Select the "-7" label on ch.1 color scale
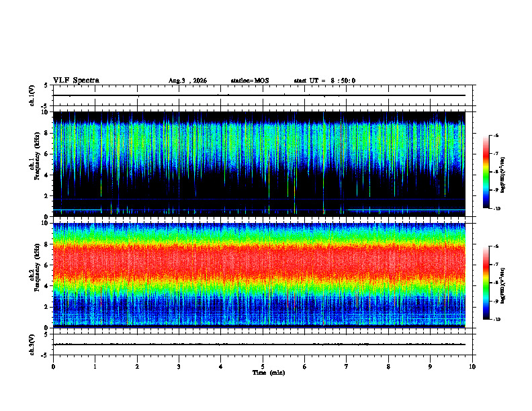 pyautogui.click(x=496, y=154)
